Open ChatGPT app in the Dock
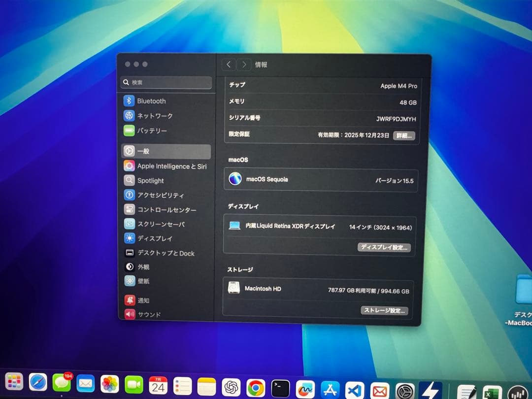 tap(231, 388)
